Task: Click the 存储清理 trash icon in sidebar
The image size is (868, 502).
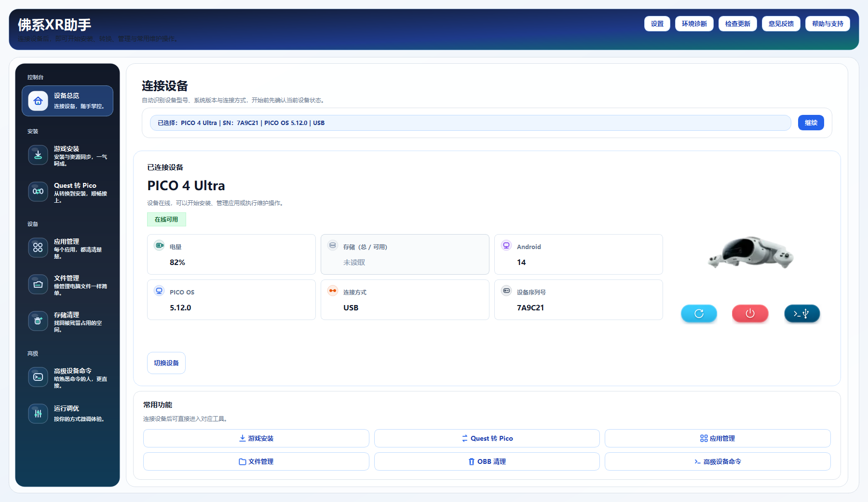Action: click(x=38, y=321)
